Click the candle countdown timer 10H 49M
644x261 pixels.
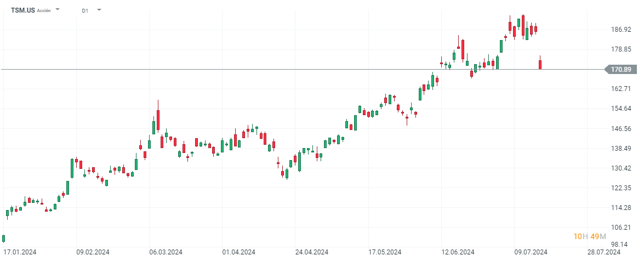coord(590,236)
